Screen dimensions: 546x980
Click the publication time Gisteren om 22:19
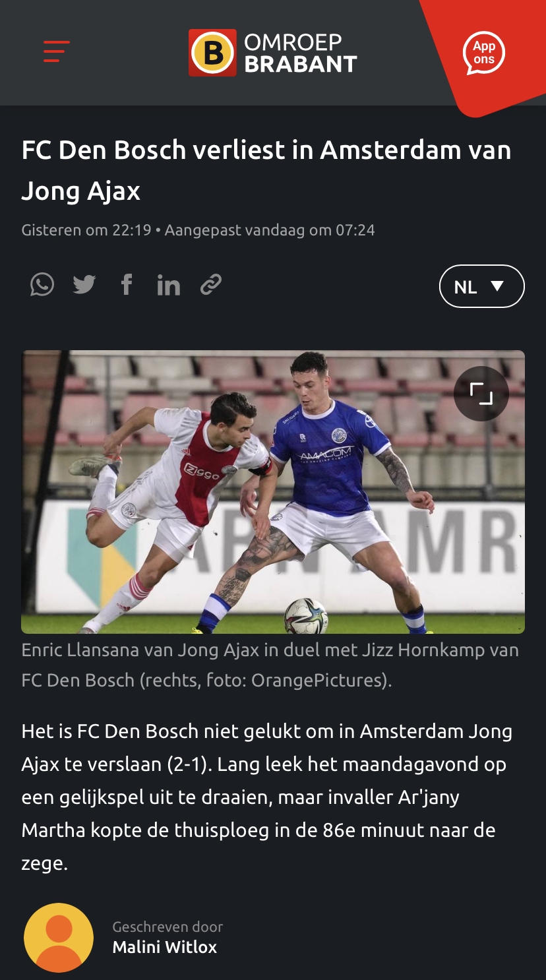86,230
